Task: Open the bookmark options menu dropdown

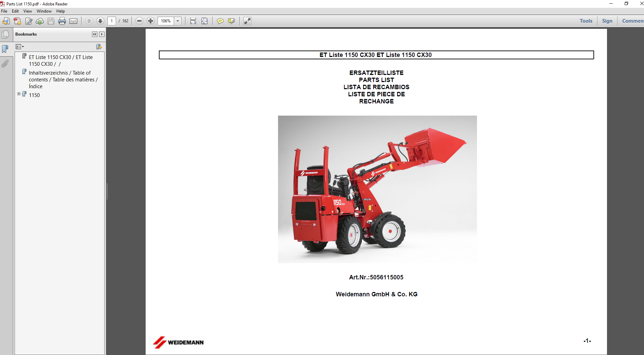Action: coord(20,47)
